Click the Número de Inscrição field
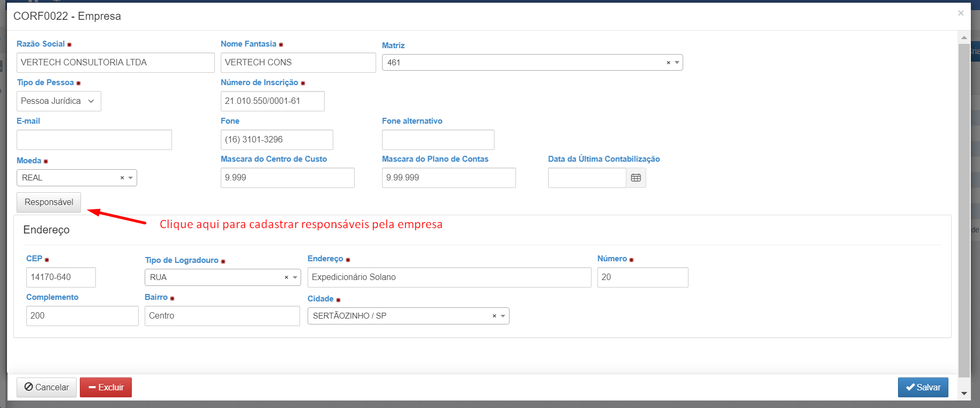Viewport: 980px width, 408px height. [273, 101]
